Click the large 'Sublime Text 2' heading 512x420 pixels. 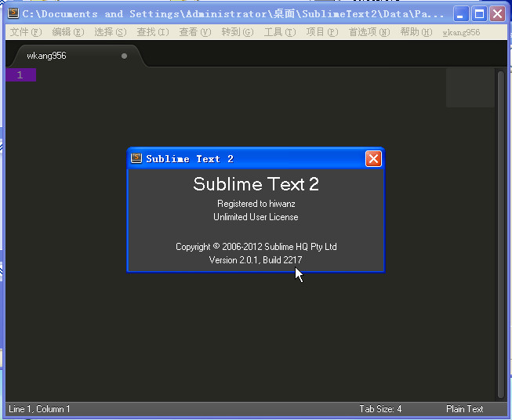pos(256,184)
